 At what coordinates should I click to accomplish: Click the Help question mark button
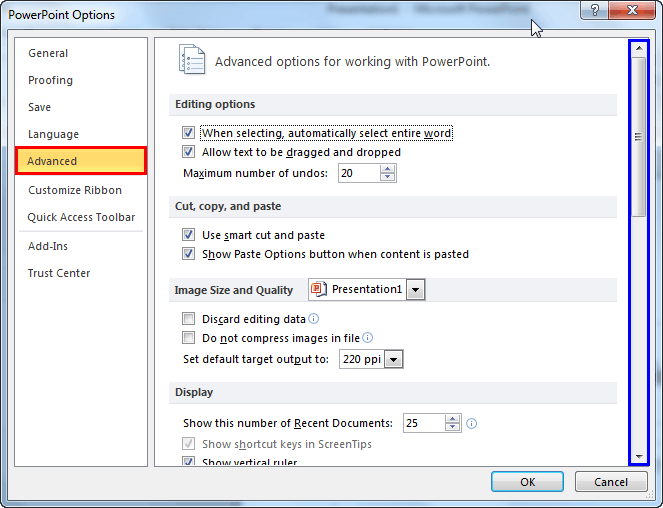595,10
